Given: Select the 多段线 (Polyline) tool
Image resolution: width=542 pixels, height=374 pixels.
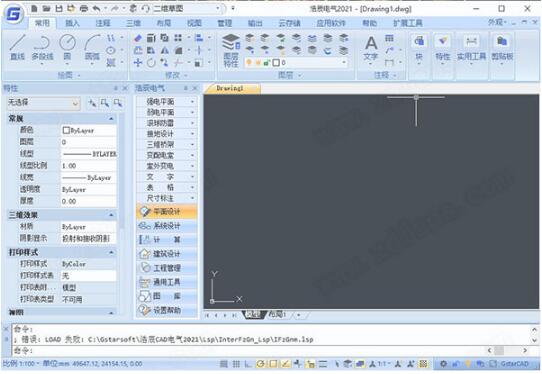Looking at the screenshot, I should (x=42, y=48).
